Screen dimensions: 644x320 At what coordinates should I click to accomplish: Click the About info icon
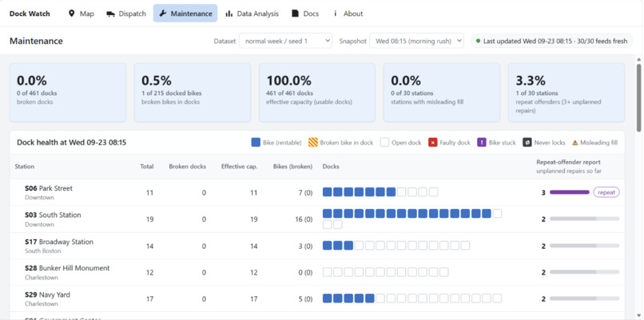click(x=335, y=14)
